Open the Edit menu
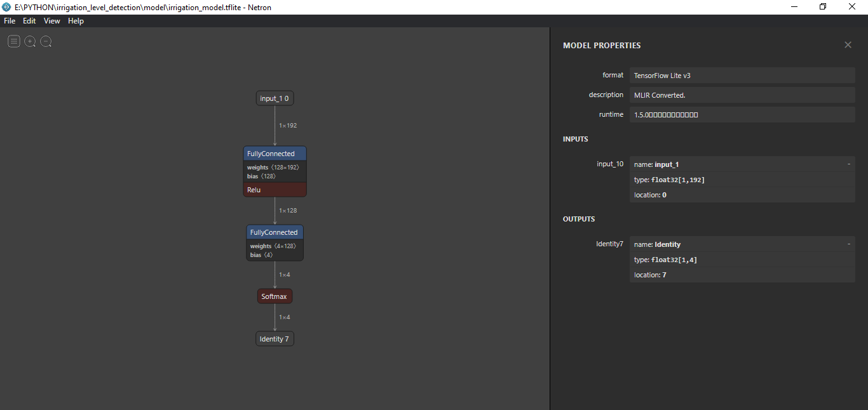Viewport: 868px width, 410px height. [x=29, y=21]
